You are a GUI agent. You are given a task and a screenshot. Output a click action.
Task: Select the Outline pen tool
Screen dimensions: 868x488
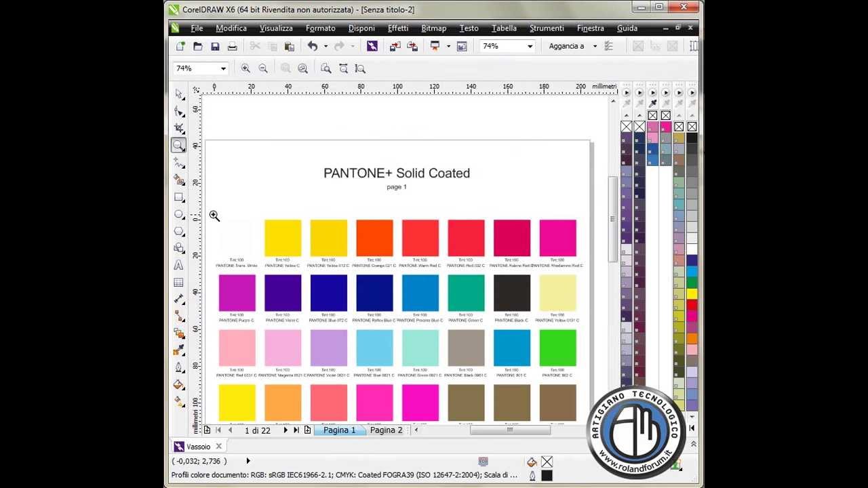[179, 367]
